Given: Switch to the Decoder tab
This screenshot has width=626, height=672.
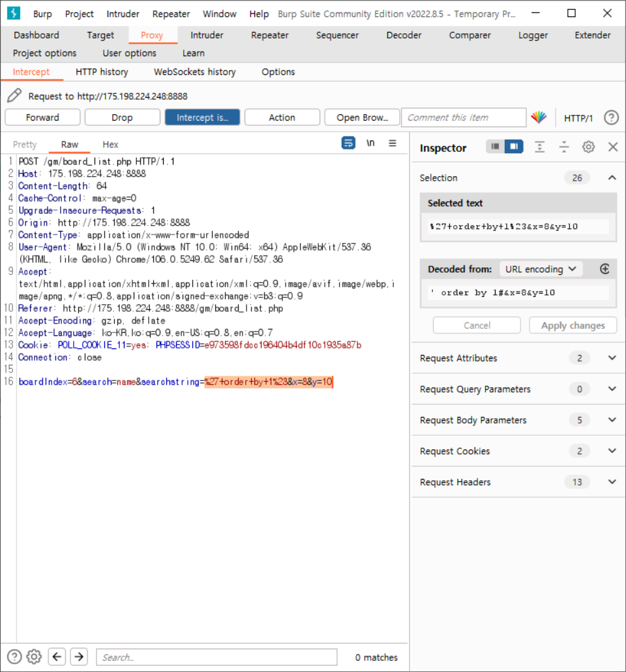Looking at the screenshot, I should click(404, 35).
